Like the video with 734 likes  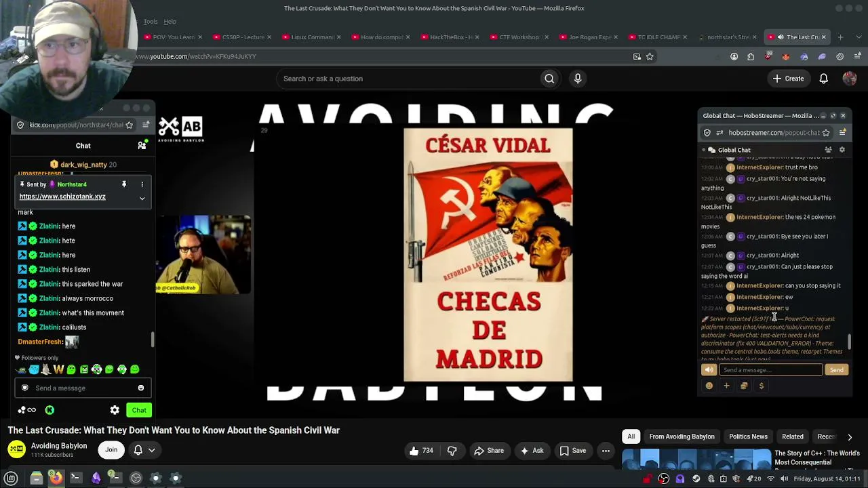(x=421, y=451)
